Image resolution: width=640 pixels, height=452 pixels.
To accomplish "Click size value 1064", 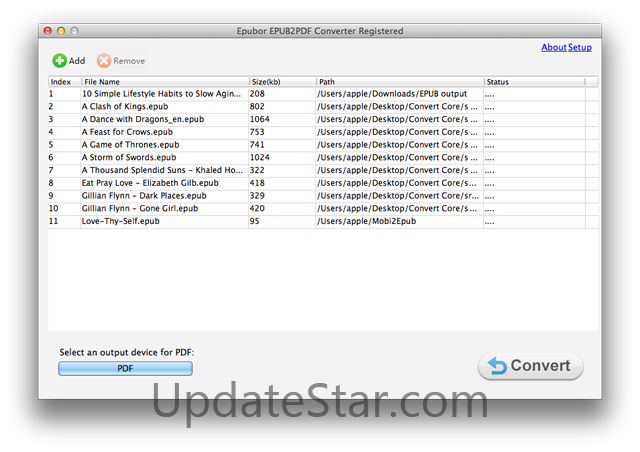I will pyautogui.click(x=260, y=119).
